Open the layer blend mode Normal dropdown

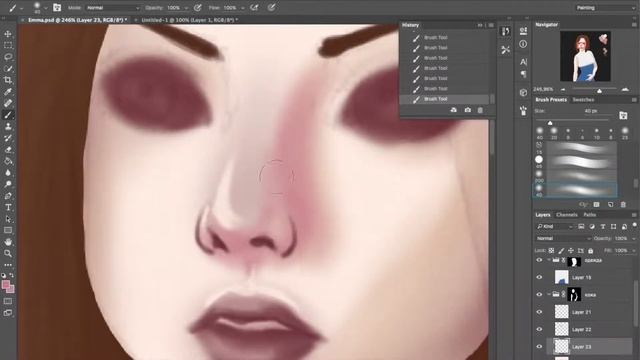click(x=563, y=238)
